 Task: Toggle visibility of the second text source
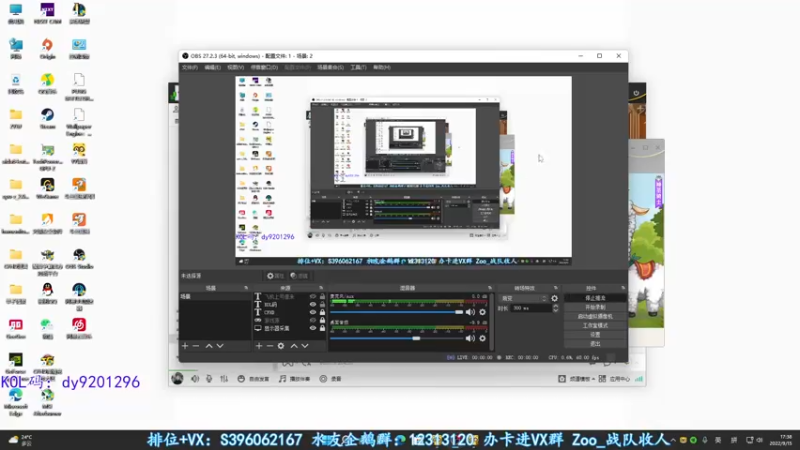coord(313,304)
